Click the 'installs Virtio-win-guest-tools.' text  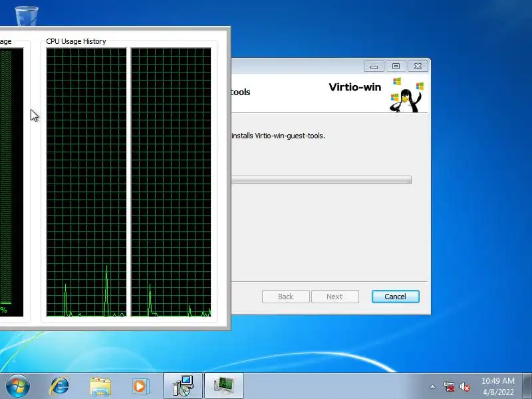tap(278, 136)
